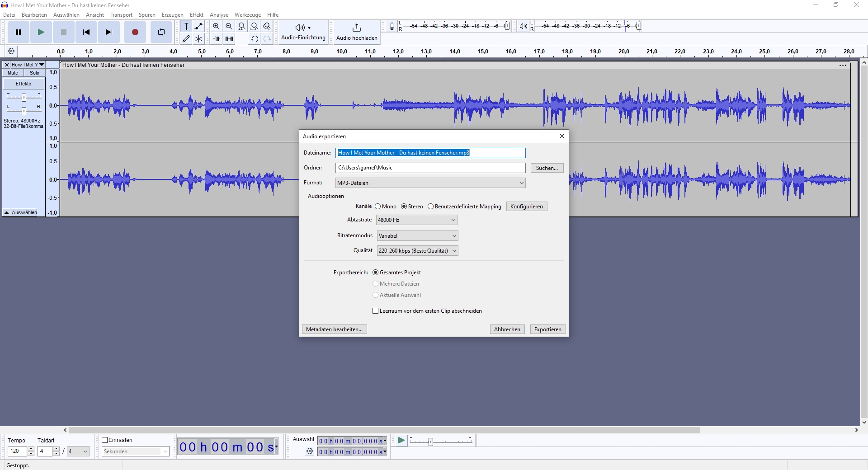Click the Trim audio outside selection icon
This screenshot has width=868, height=470.
[x=217, y=39]
